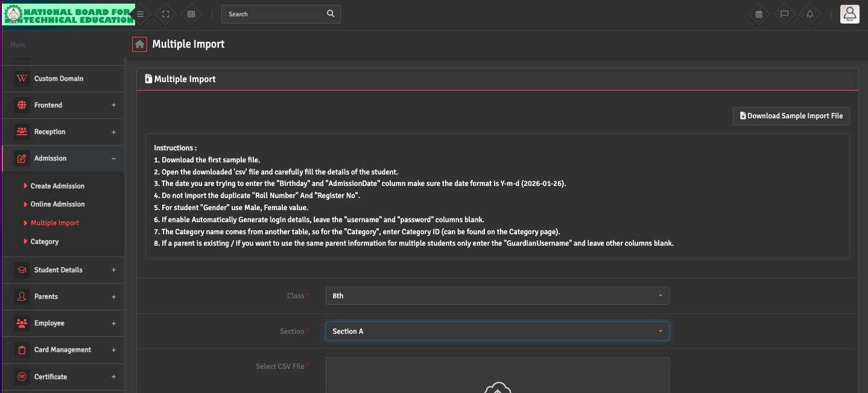Image resolution: width=868 pixels, height=393 pixels.
Task: Click the user profile avatar
Action: pyautogui.click(x=849, y=14)
